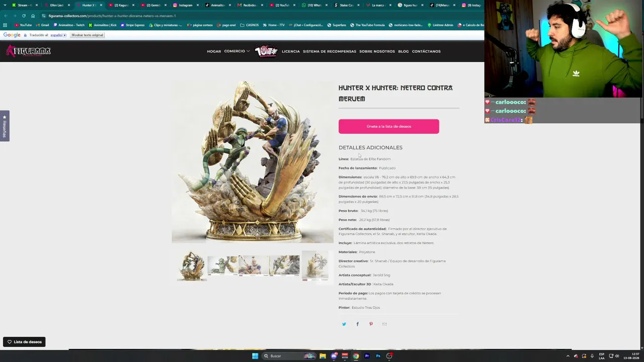Launch Adobe Premiere Pro from taskbar

[x=367, y=356]
